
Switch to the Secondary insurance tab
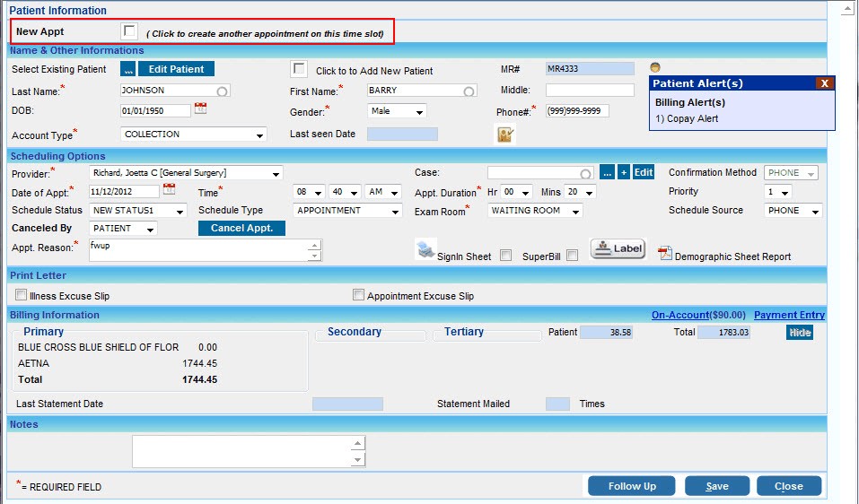(x=354, y=333)
